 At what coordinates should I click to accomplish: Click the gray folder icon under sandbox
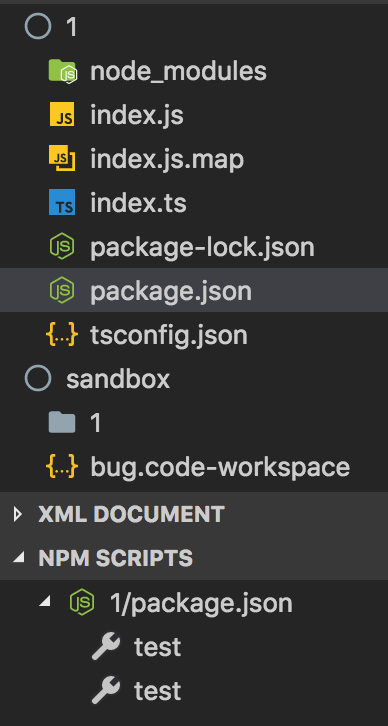click(x=62, y=422)
